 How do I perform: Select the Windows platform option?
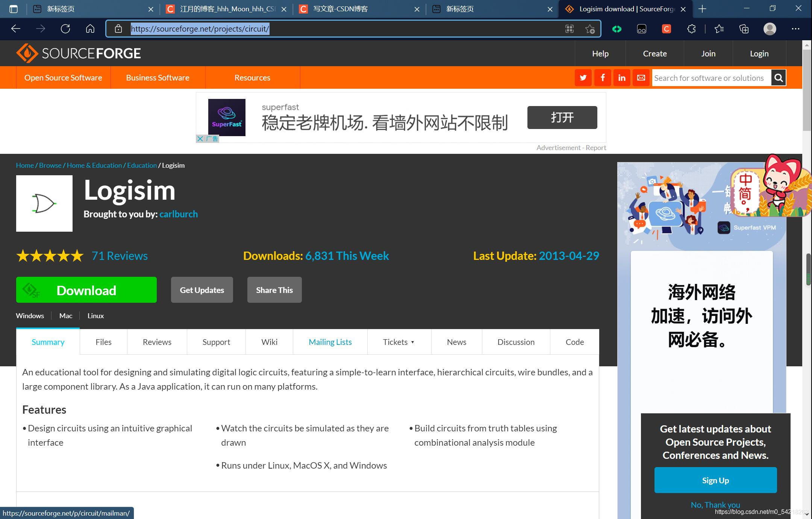(30, 316)
